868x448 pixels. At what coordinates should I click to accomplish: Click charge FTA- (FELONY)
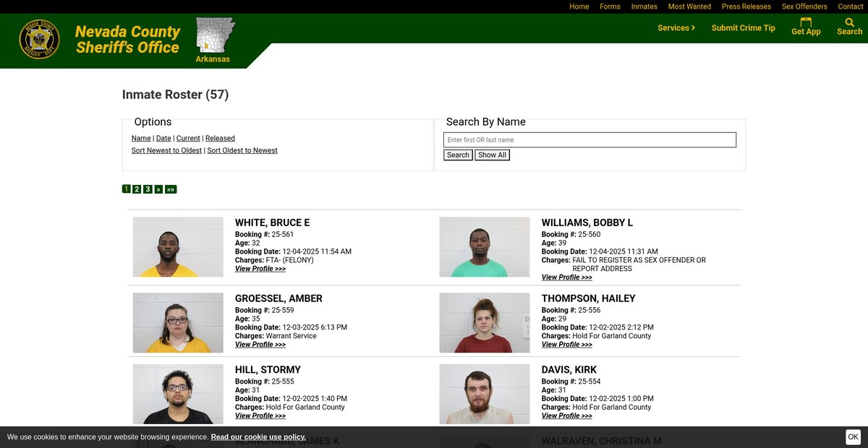[290, 260]
